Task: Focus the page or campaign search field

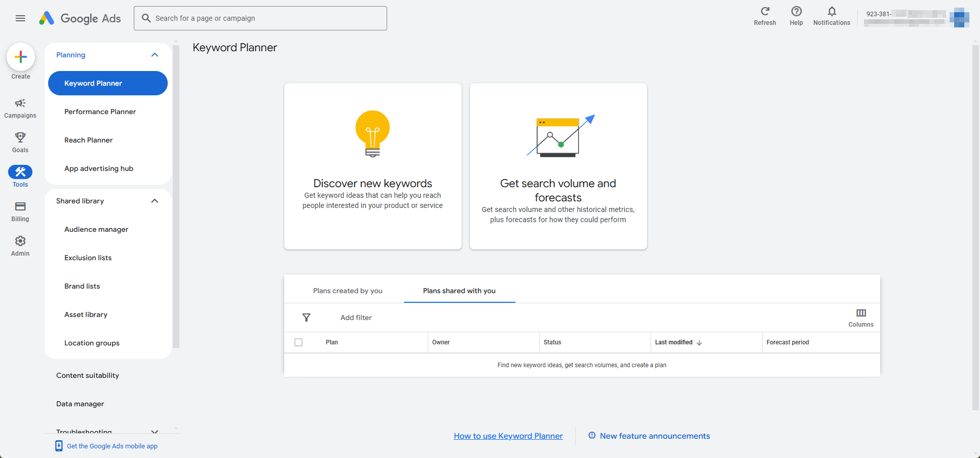Action: tap(260, 18)
